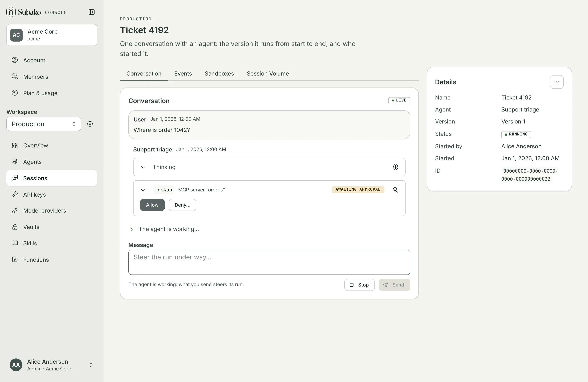Click the Skills book icon
Screen dimensions: 588x382
[x=15, y=243]
